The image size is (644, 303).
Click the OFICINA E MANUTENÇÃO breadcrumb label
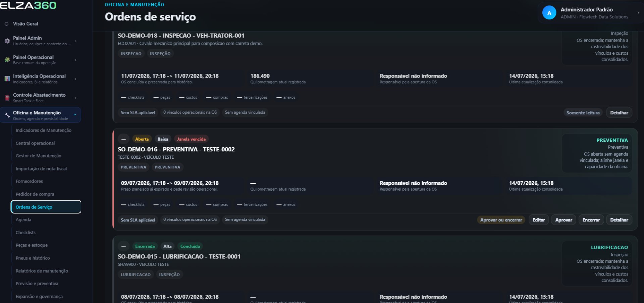pyautogui.click(x=135, y=5)
